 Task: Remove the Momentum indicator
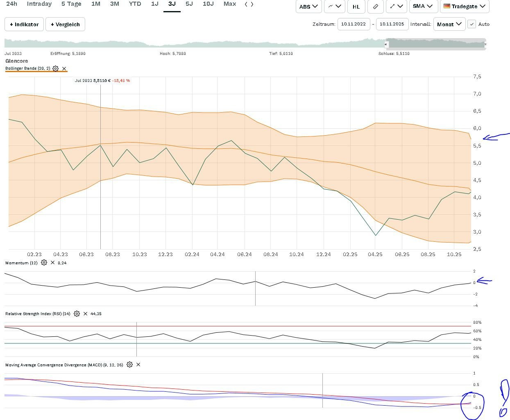(x=52, y=263)
